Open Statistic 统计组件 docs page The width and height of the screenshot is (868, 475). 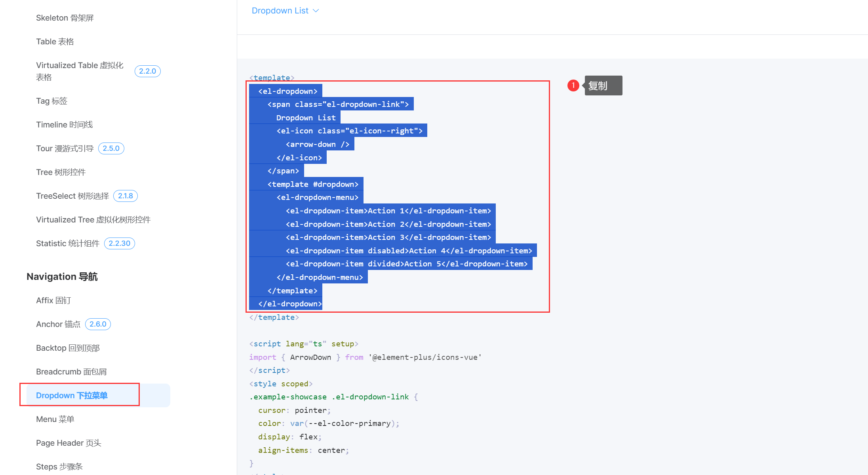click(x=68, y=243)
